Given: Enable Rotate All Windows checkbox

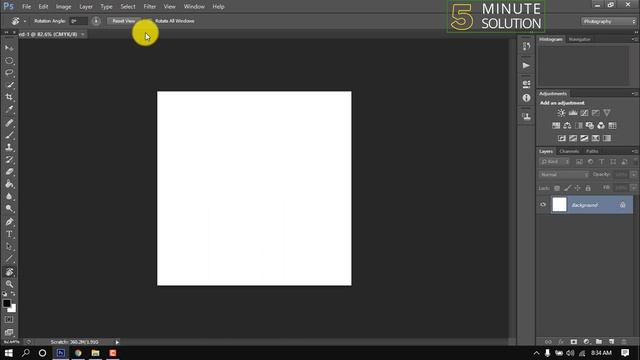Looking at the screenshot, I should [149, 21].
